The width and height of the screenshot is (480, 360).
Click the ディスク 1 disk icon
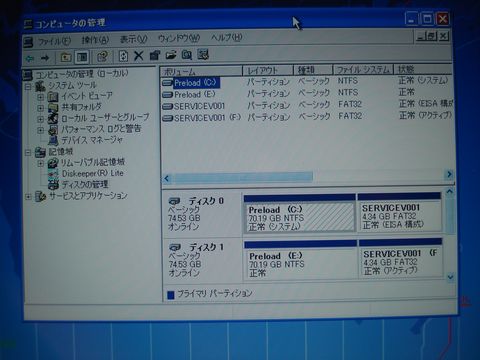[x=175, y=247]
